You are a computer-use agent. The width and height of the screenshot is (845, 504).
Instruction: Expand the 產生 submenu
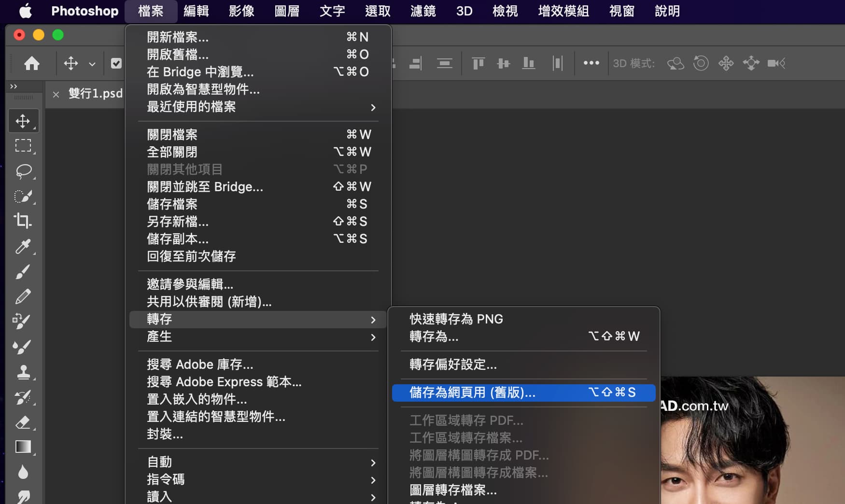pos(258,336)
